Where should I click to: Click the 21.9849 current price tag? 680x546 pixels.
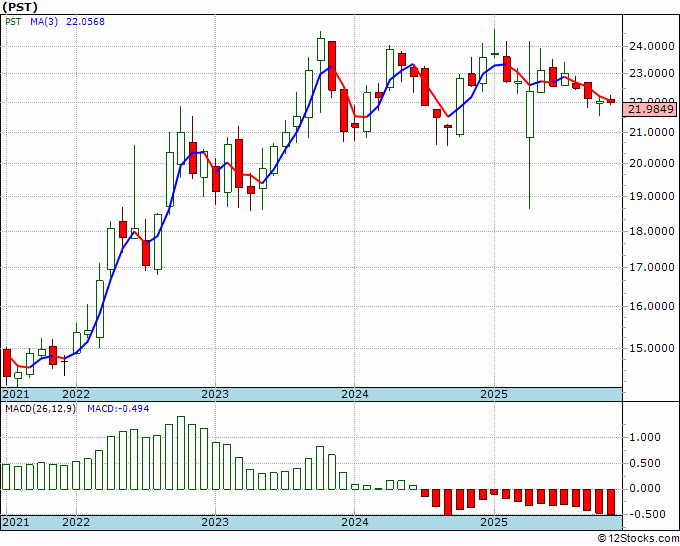click(x=649, y=109)
